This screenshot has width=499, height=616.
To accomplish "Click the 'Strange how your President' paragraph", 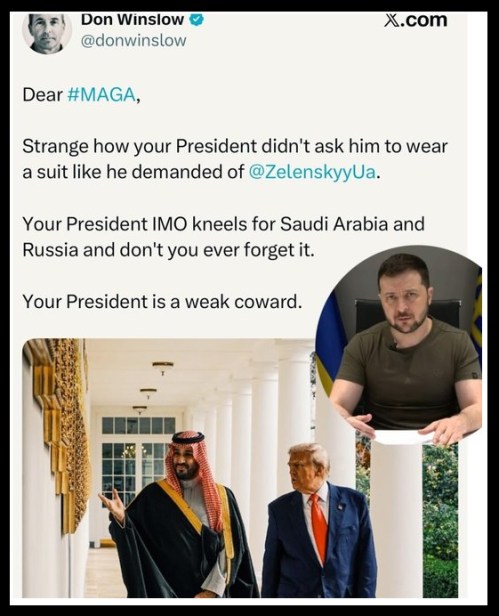I will tap(235, 159).
